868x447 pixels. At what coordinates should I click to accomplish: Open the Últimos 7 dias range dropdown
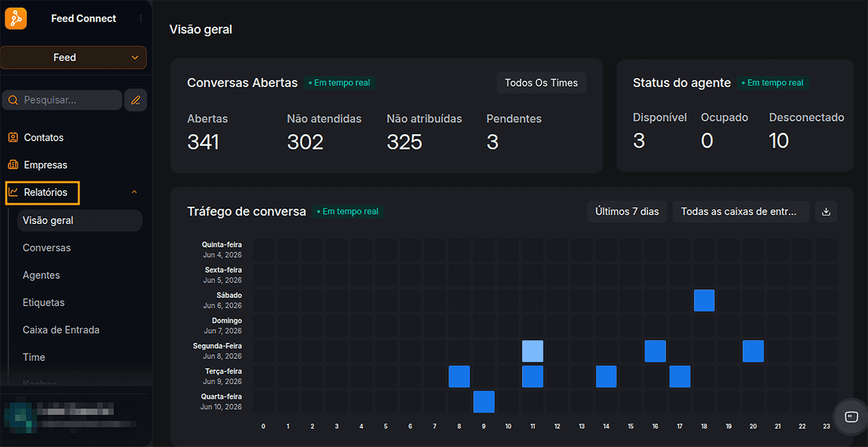point(627,211)
